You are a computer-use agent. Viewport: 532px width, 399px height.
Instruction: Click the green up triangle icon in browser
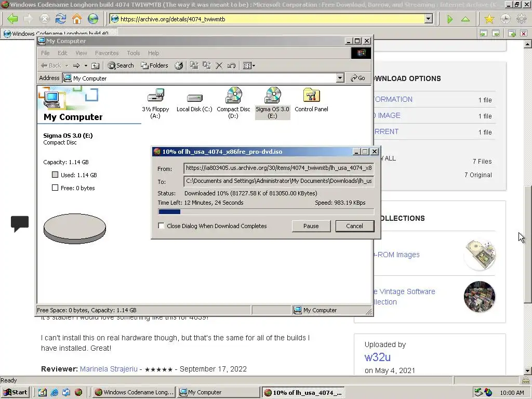465,19
